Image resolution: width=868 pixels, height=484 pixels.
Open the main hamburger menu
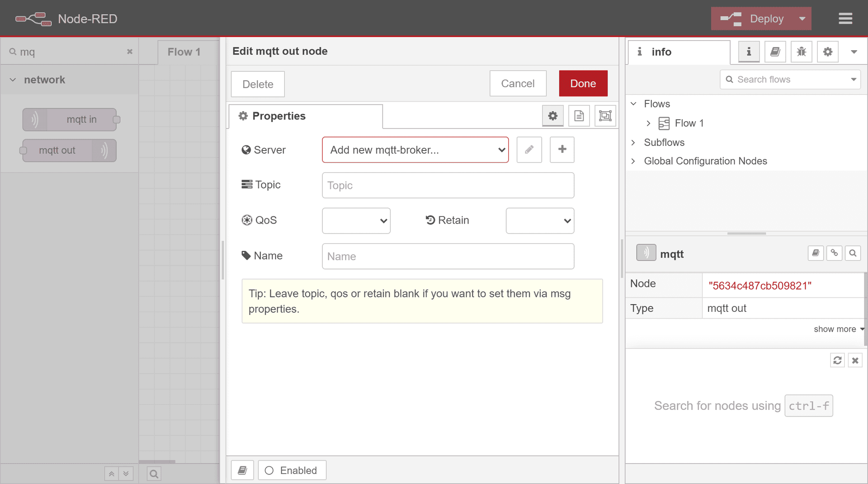click(845, 19)
